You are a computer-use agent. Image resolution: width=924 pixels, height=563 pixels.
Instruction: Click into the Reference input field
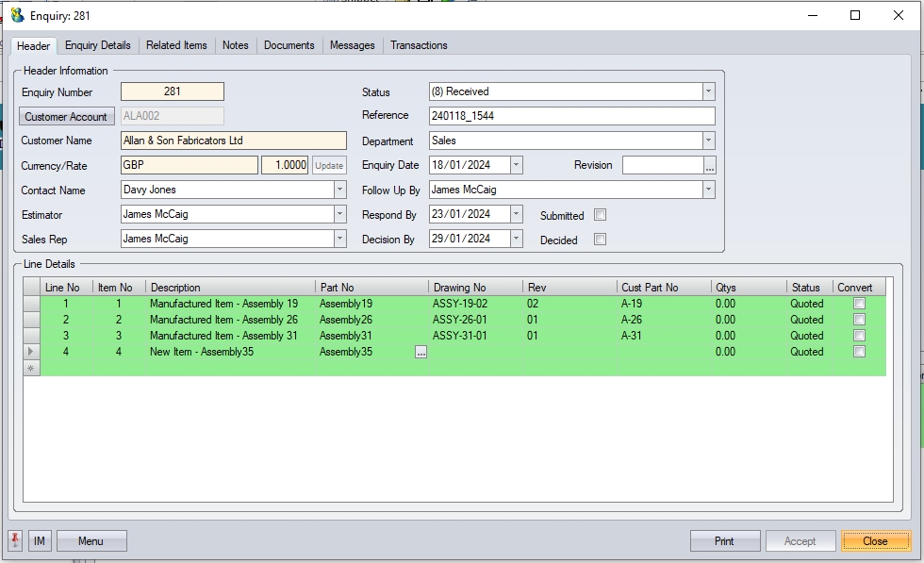tap(570, 116)
